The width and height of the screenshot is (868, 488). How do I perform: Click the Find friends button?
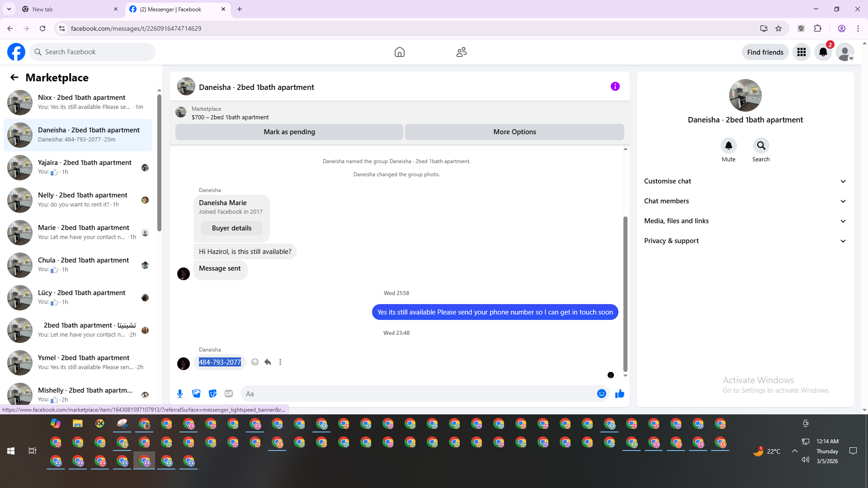click(765, 52)
